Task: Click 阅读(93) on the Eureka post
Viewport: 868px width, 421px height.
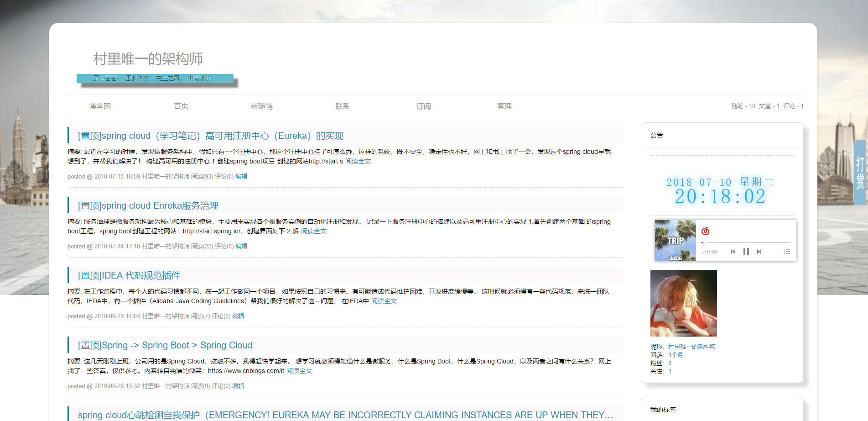Action: point(202,176)
